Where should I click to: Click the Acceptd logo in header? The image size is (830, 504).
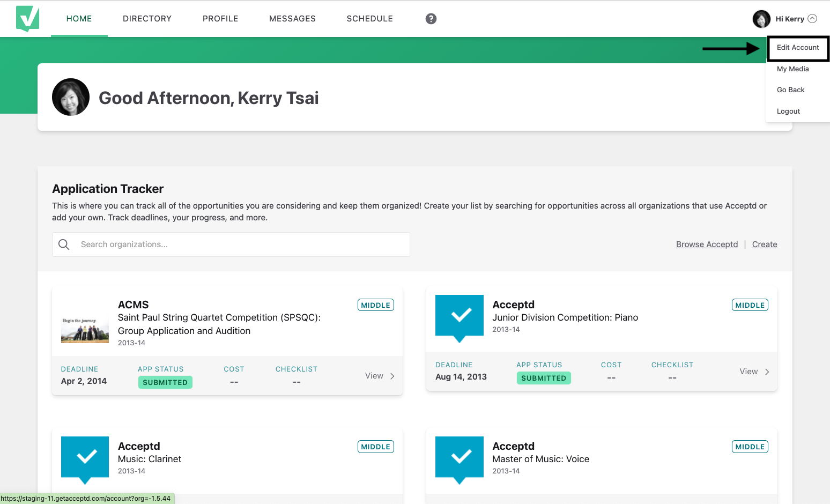coord(27,19)
